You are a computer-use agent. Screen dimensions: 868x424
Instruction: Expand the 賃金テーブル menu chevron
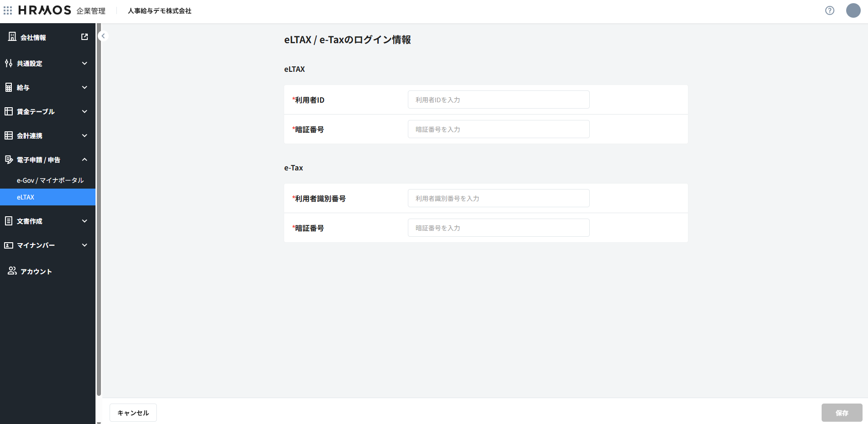[85, 111]
